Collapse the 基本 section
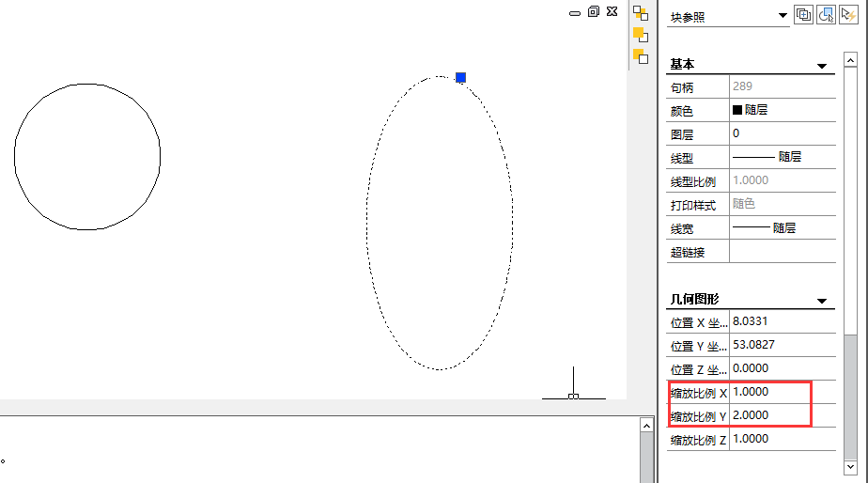The width and height of the screenshot is (868, 483). tap(822, 66)
